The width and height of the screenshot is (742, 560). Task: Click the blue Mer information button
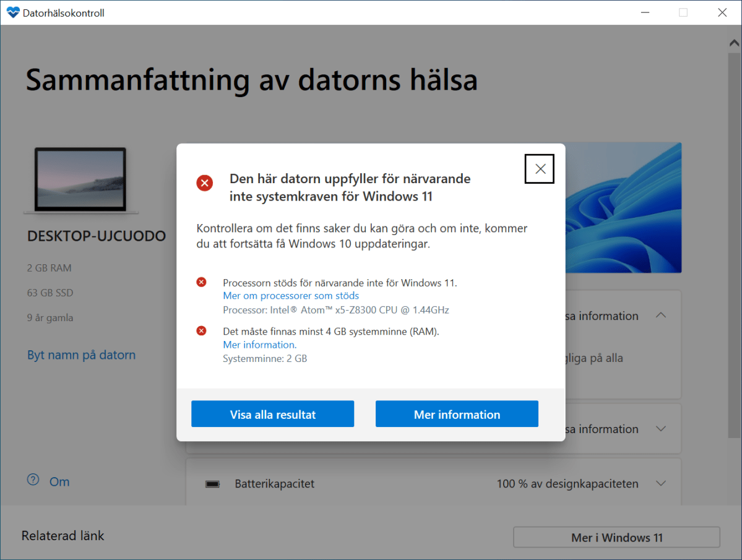pyautogui.click(x=457, y=414)
